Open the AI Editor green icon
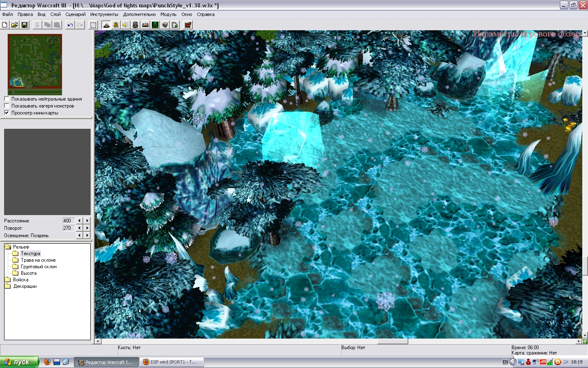Viewport: 588px width, 368px height. point(155,25)
